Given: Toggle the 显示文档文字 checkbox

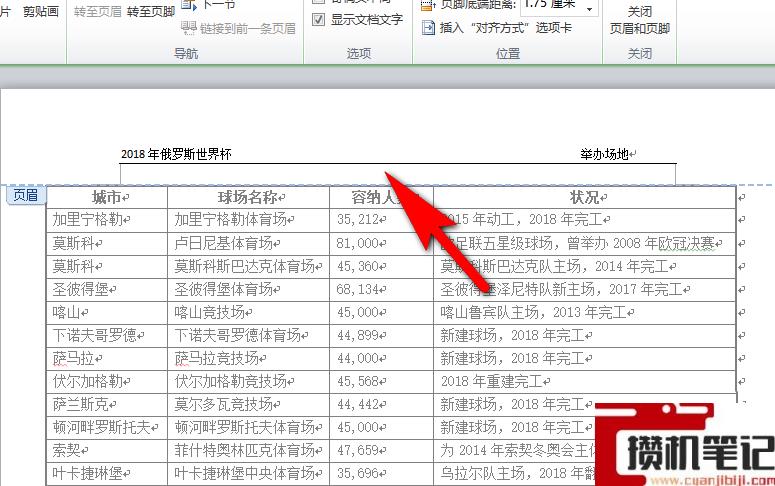Looking at the screenshot, I should 319,20.
